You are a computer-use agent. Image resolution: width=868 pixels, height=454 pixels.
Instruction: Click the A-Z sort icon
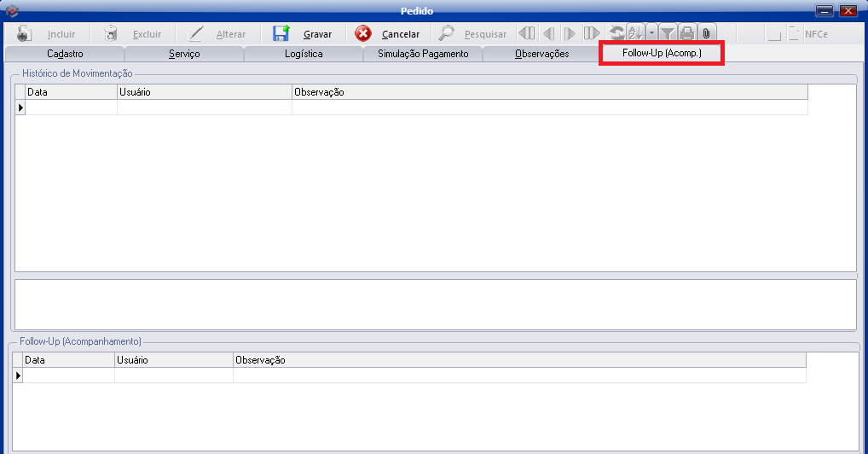[x=635, y=34]
